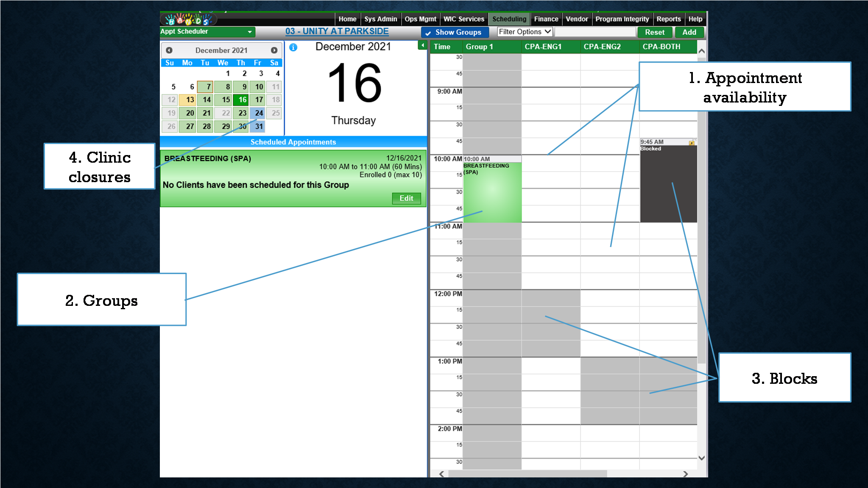Click the blue info icon beside date
This screenshot has width=868, height=488.
(293, 47)
